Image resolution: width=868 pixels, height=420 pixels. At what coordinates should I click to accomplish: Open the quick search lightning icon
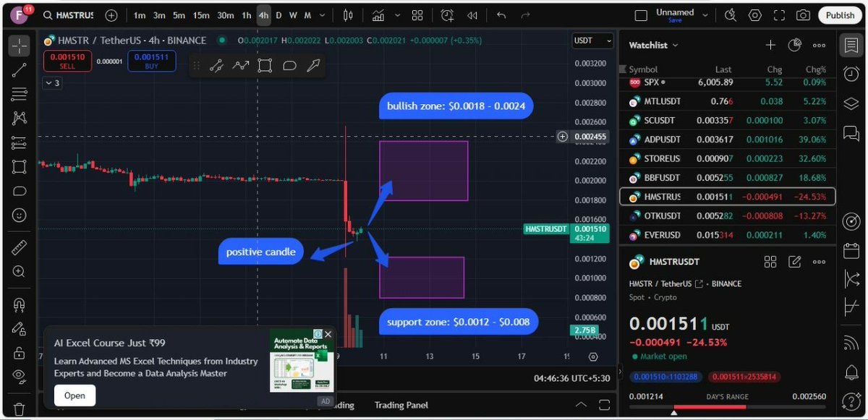point(731,15)
